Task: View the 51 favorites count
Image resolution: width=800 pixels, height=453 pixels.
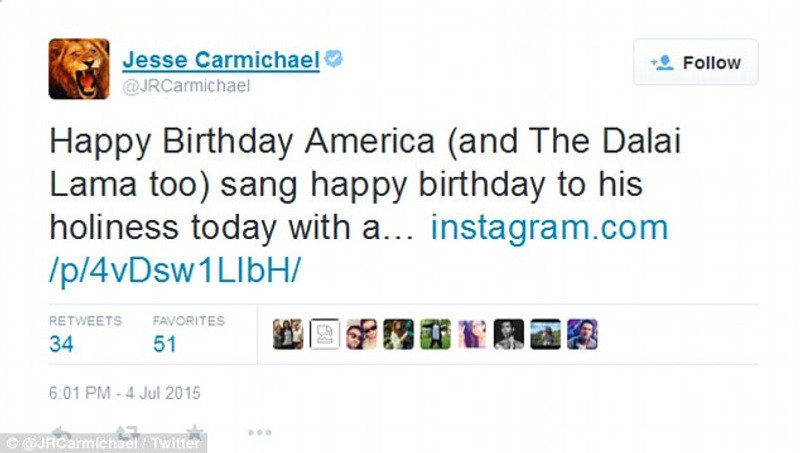Action: coord(165,344)
